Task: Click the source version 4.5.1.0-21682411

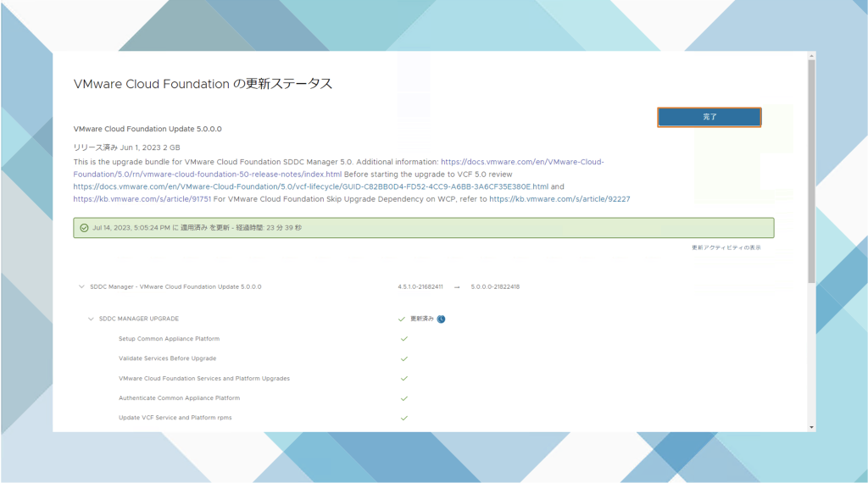Action: [x=420, y=286]
